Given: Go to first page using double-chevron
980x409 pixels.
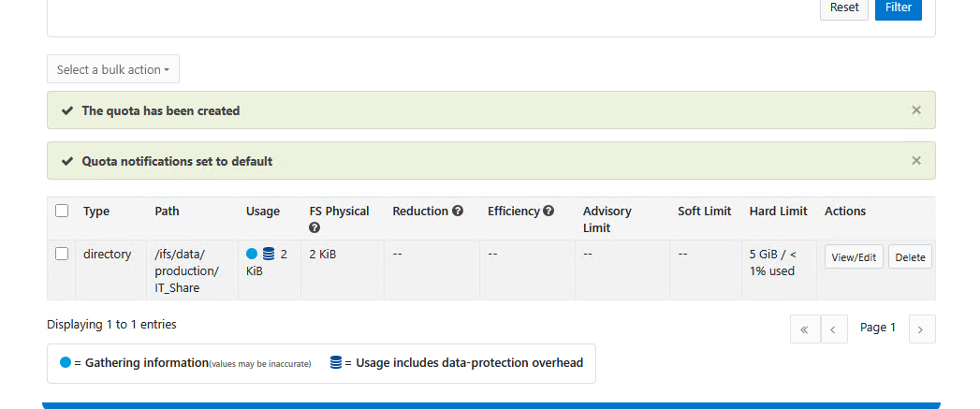Looking at the screenshot, I should pyautogui.click(x=804, y=329).
